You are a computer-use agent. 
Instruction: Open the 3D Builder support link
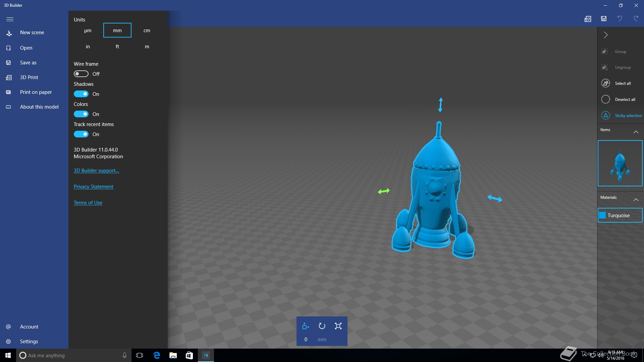click(96, 171)
